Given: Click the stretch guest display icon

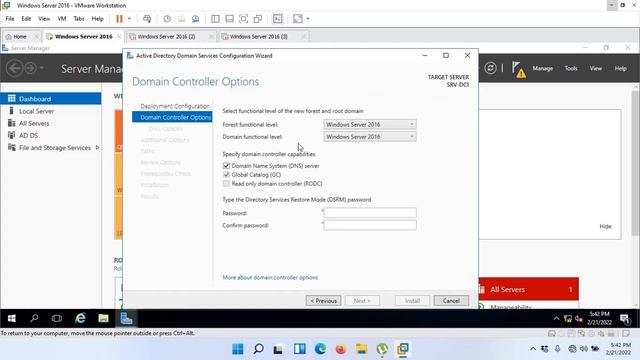Looking at the screenshot, I should 298,19.
